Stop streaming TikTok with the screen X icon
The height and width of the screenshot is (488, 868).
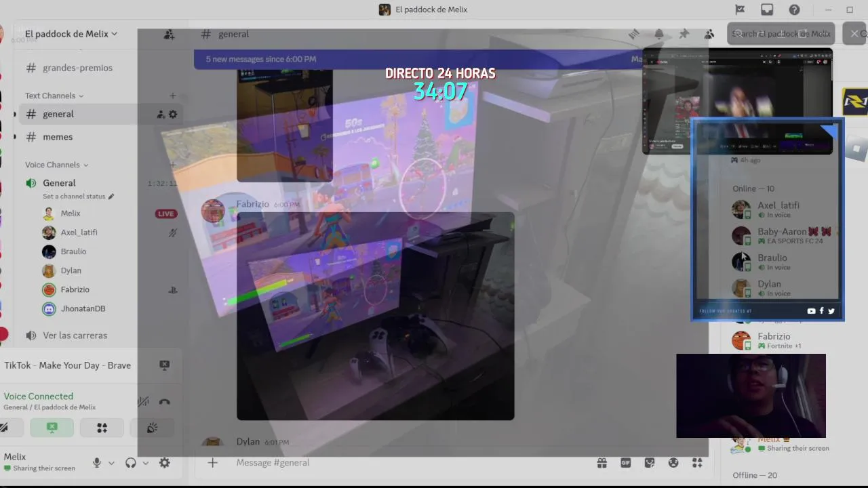(x=164, y=365)
